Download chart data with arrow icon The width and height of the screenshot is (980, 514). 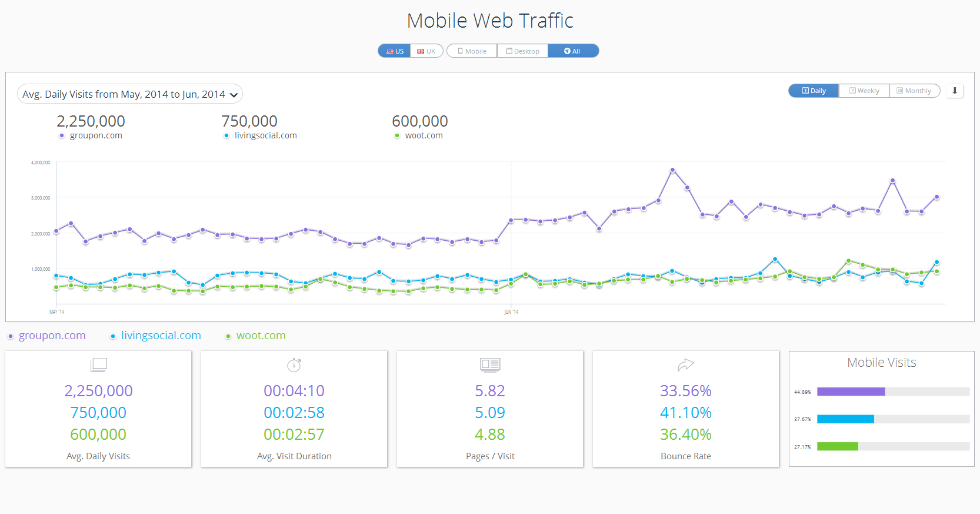(x=955, y=91)
